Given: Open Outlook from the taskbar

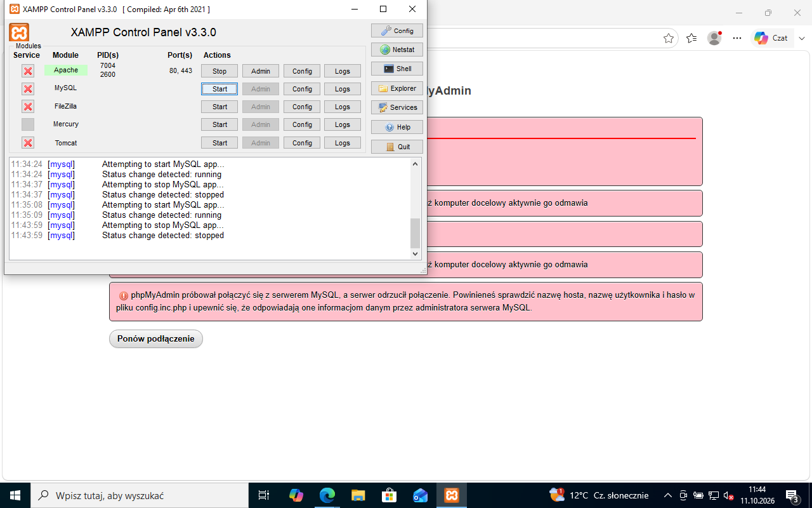Looking at the screenshot, I should [421, 495].
